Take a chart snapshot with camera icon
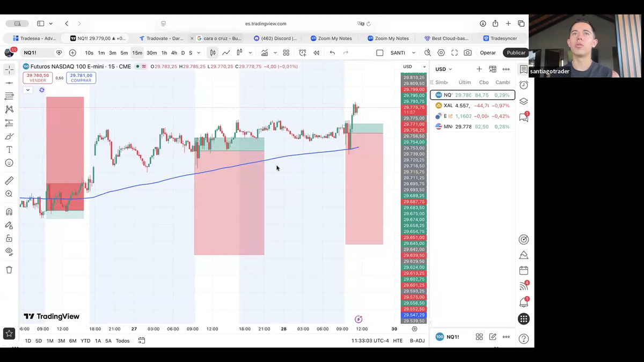 coord(468,53)
